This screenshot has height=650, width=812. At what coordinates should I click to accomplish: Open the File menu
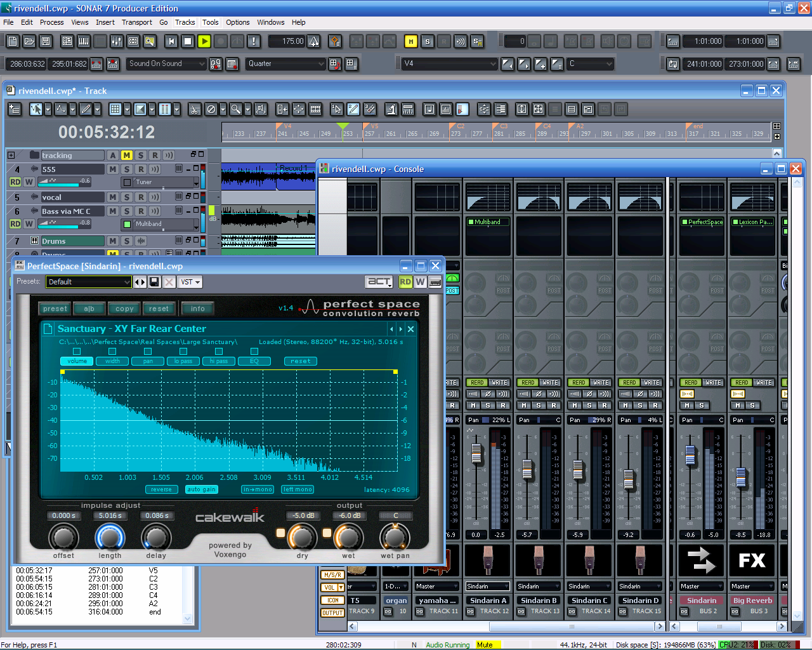click(8, 22)
